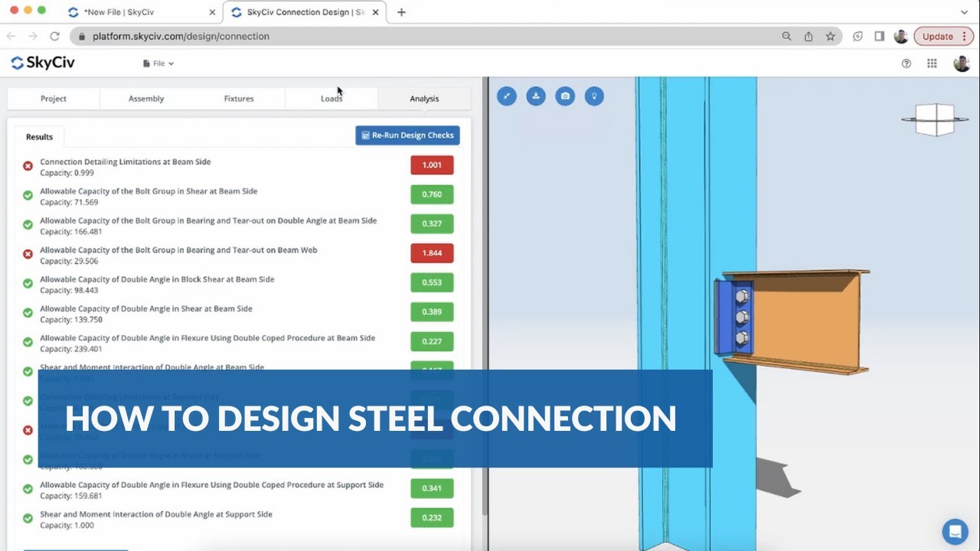
Task: Click the browser share icon
Action: click(808, 36)
